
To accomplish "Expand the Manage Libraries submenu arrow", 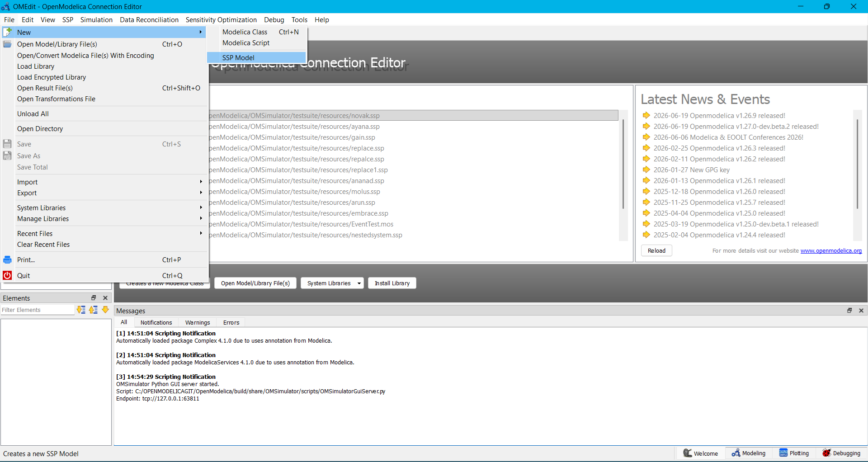I will [201, 218].
